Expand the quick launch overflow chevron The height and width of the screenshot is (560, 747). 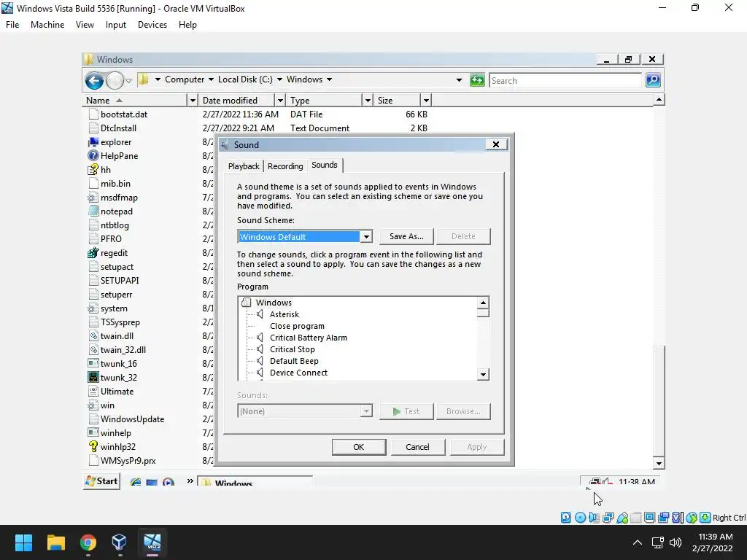[190, 481]
